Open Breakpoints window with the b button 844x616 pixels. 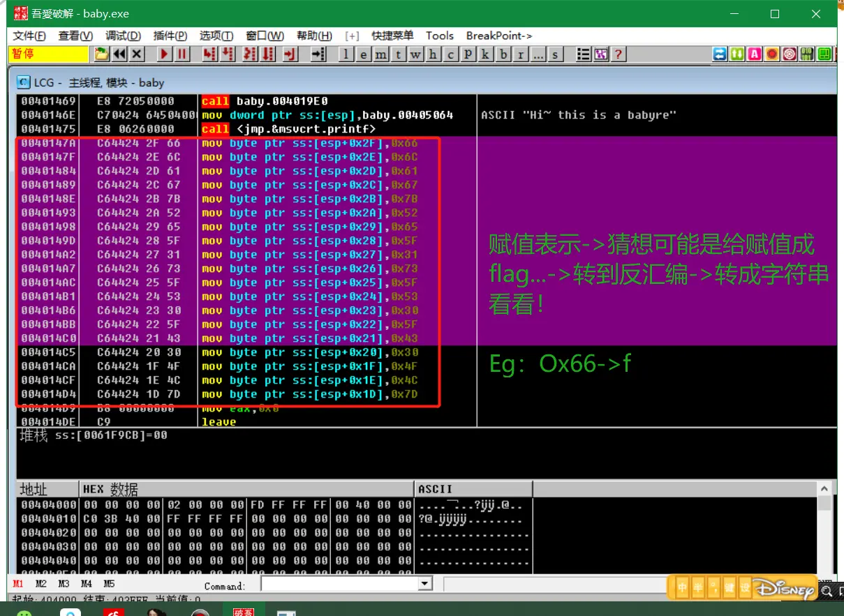[503, 54]
